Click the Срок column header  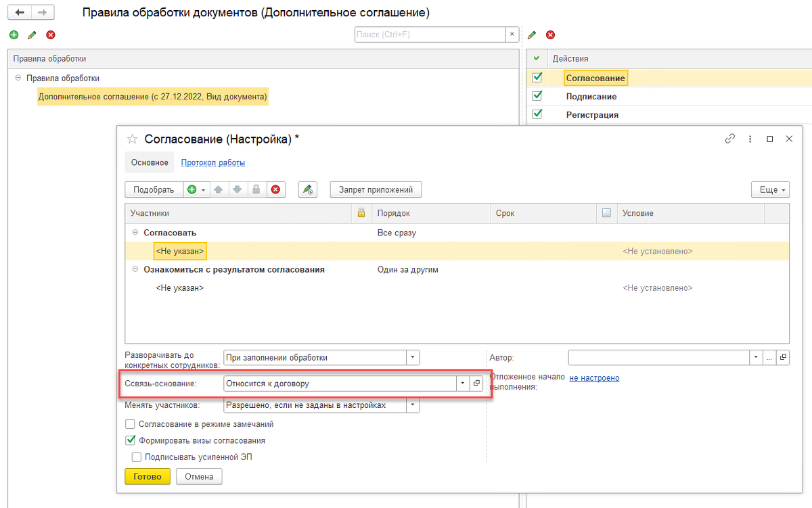point(543,213)
